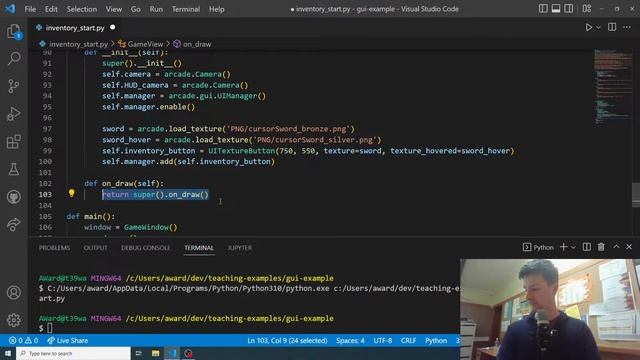Switch to the TERMINAL panel tab
Screen dimensions: 640x360
tap(199, 248)
